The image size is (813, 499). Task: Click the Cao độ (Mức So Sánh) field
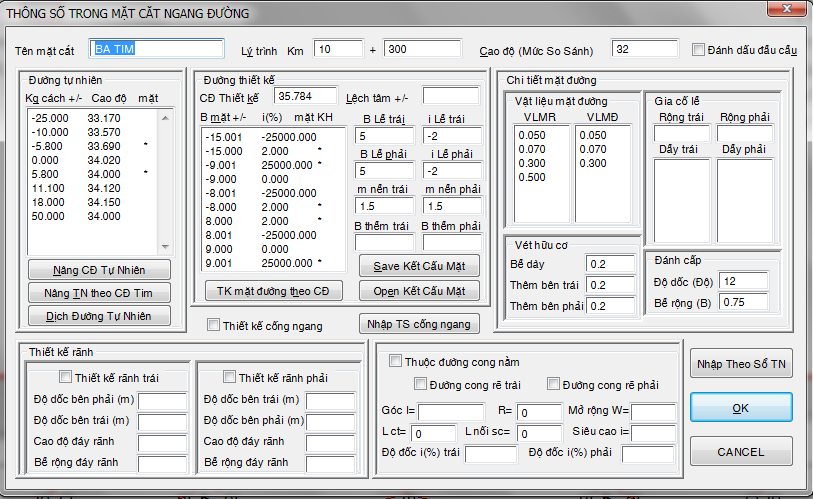pyautogui.click(x=644, y=49)
